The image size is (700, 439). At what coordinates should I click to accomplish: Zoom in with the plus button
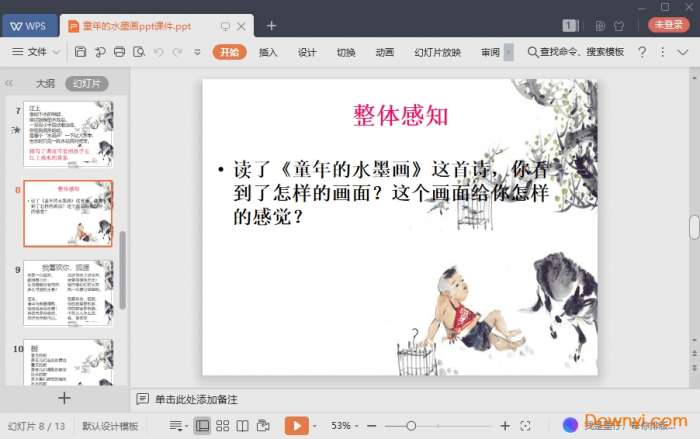tap(505, 426)
